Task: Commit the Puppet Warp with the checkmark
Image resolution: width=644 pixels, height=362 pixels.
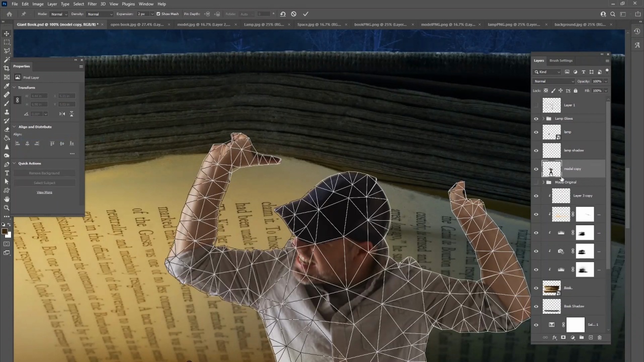Action: pyautogui.click(x=305, y=14)
